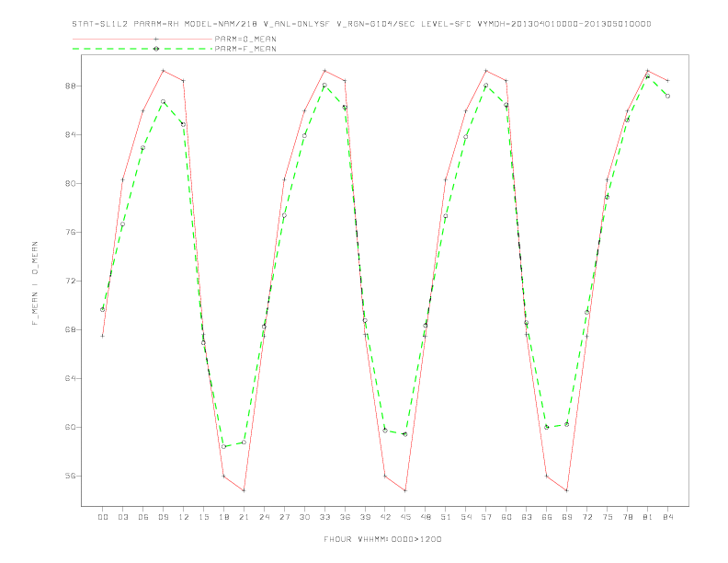The width and height of the screenshot is (728, 563).
Task: Click y-axis tick value 72
Action: (x=71, y=281)
